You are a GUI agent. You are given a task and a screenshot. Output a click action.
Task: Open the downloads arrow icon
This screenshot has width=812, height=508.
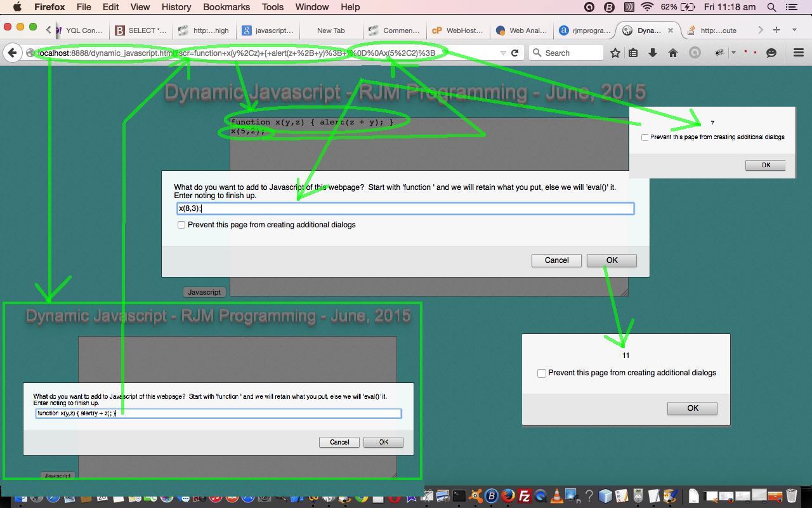point(652,53)
